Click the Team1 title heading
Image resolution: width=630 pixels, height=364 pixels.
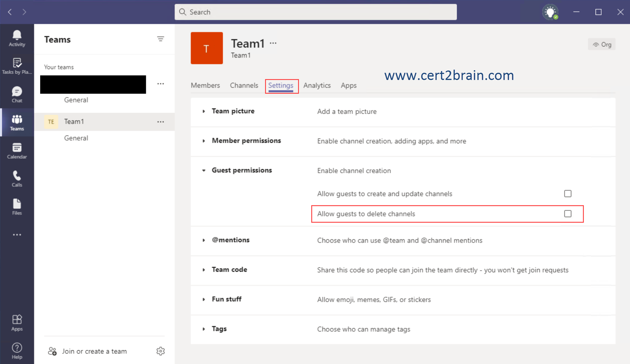248,43
